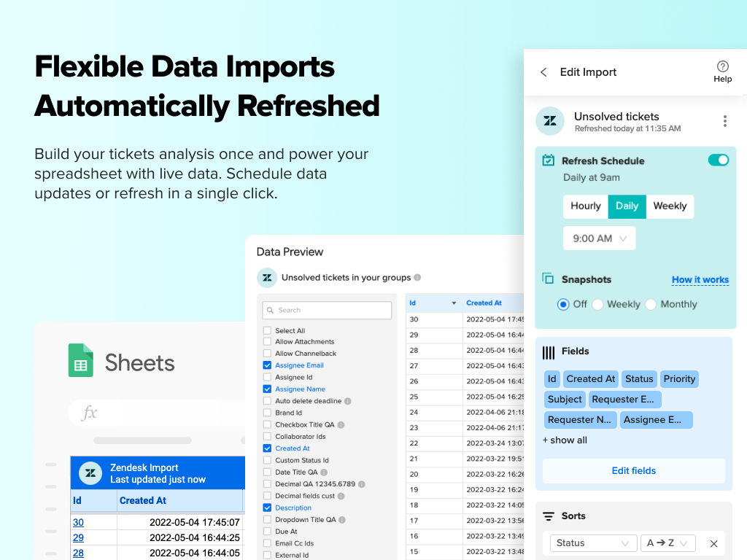Open the three-dot menu for Unsolved tickets
The width and height of the screenshot is (747, 560).
(x=725, y=121)
